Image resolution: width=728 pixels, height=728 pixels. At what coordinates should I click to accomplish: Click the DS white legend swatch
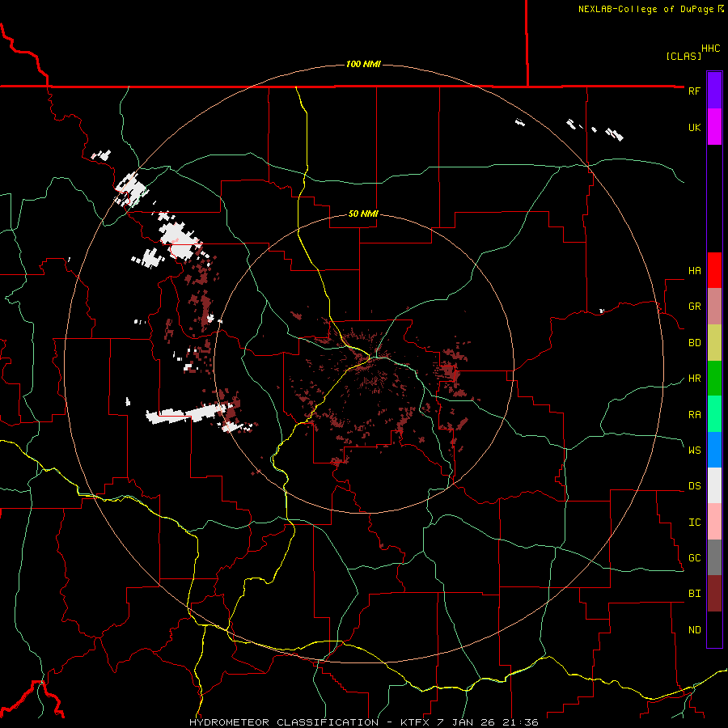click(714, 485)
